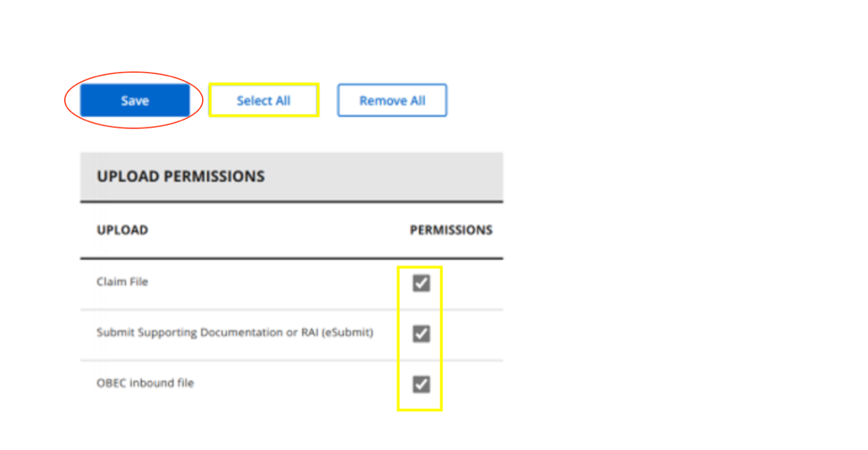Click the blue Save button

(135, 101)
